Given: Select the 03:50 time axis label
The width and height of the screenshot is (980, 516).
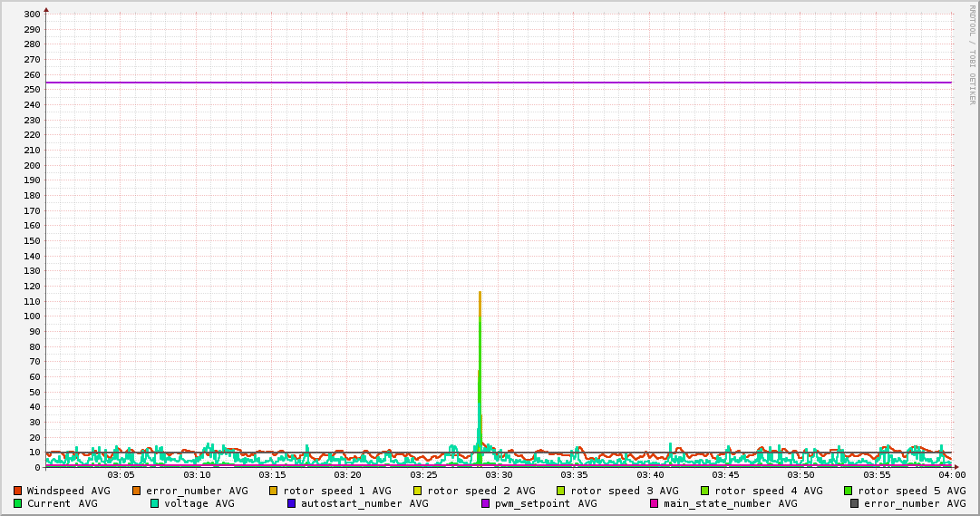Looking at the screenshot, I should pyautogui.click(x=800, y=475).
